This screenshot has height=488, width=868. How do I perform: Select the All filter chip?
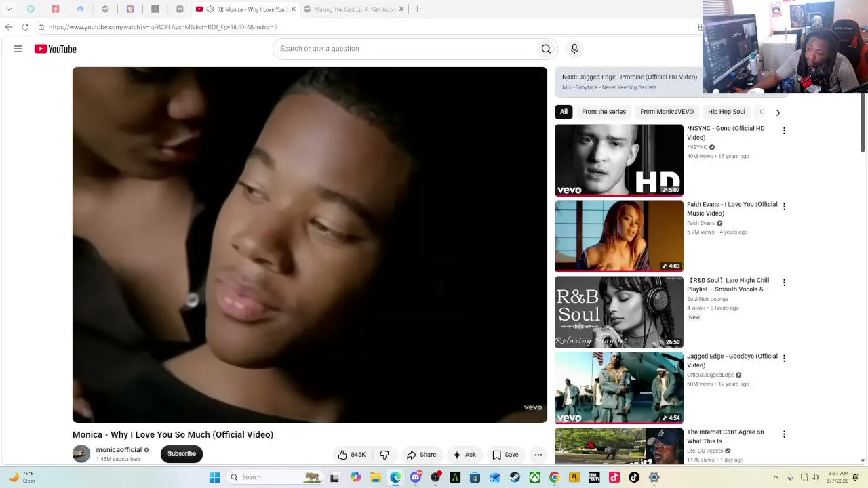[x=564, y=112]
